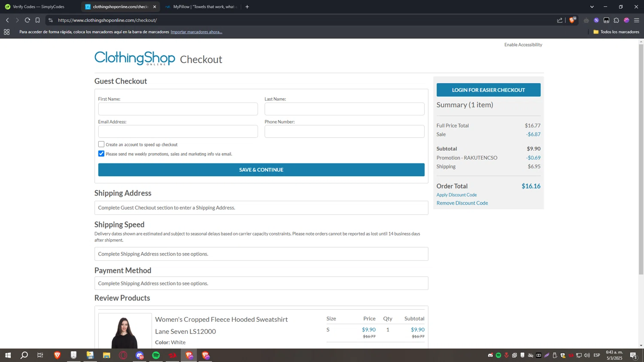
Task: Focus the Phone Number field
Action: click(x=344, y=132)
